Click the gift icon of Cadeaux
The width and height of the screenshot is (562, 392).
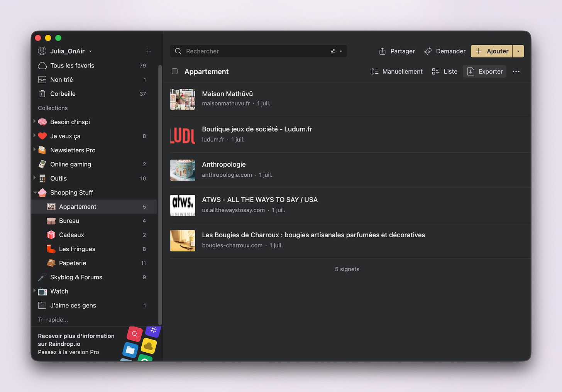(x=51, y=235)
